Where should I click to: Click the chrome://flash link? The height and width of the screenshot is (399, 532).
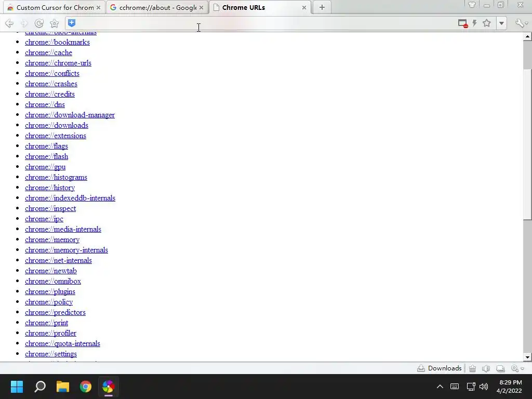tap(46, 157)
